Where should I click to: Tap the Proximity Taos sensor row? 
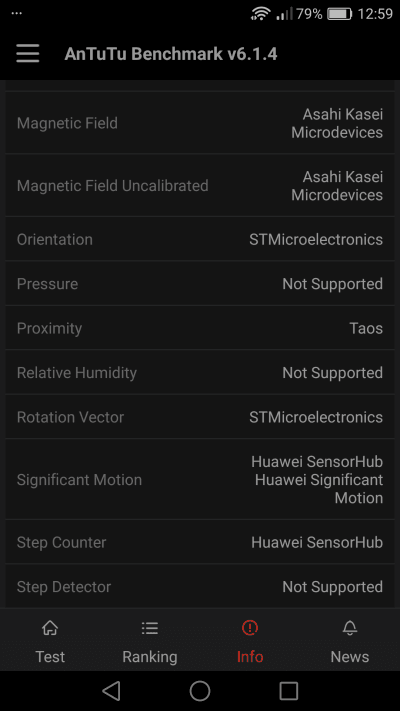pos(200,328)
